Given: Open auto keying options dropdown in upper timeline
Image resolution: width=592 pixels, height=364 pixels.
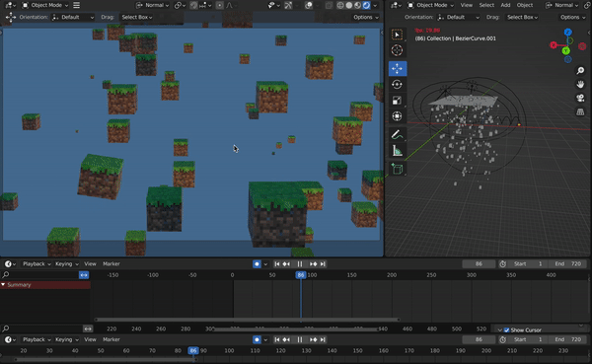Looking at the screenshot, I should click(x=265, y=264).
